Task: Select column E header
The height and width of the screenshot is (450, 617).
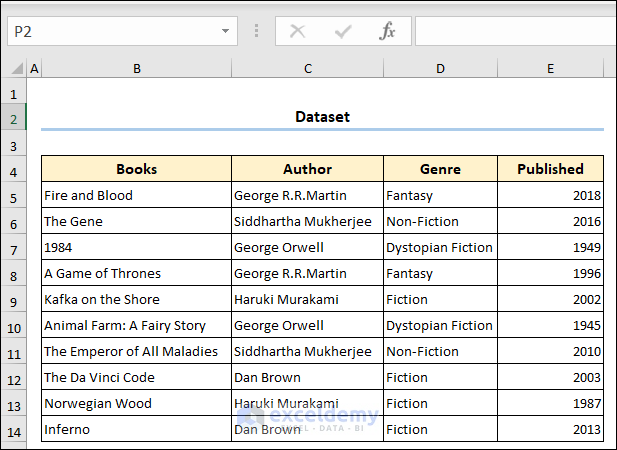Action: point(550,69)
